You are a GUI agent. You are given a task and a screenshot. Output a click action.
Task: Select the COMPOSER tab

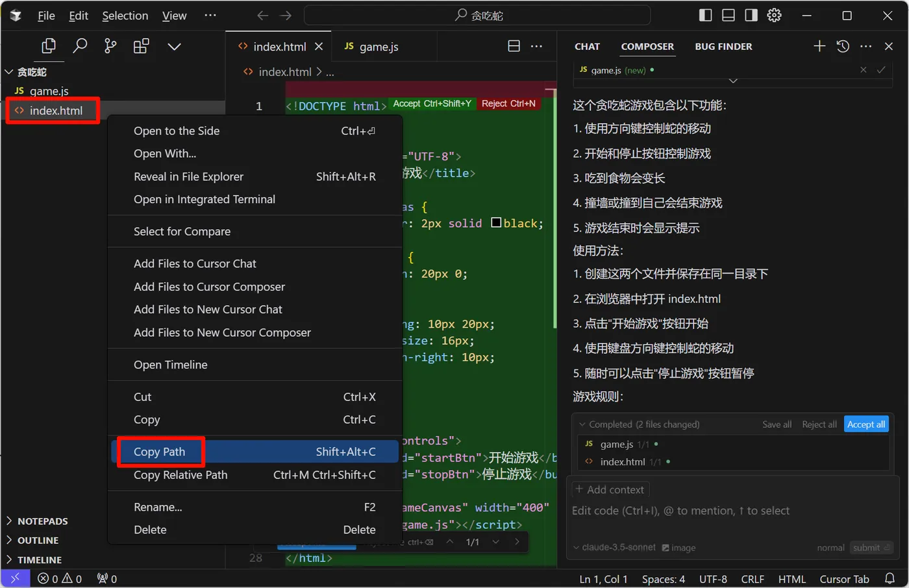click(647, 47)
